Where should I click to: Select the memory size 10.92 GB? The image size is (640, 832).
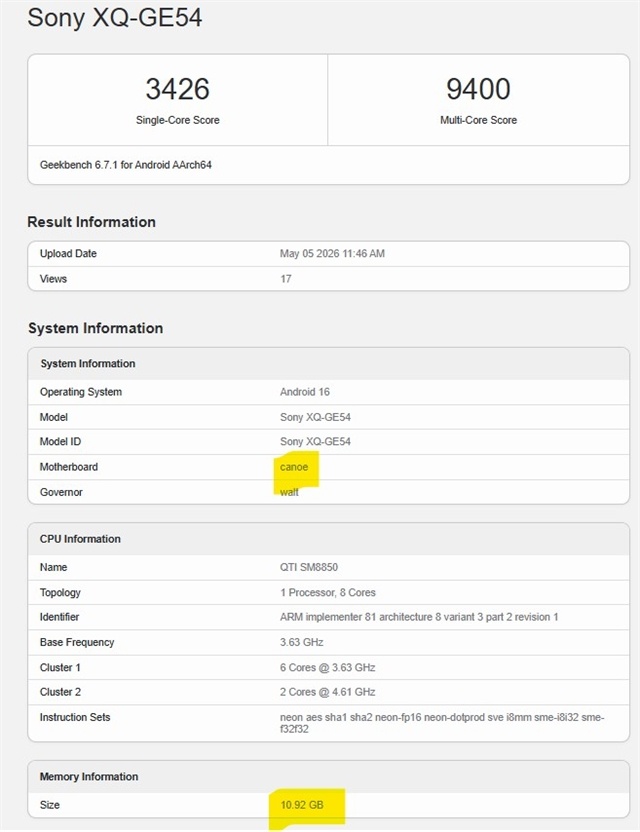[x=301, y=805]
